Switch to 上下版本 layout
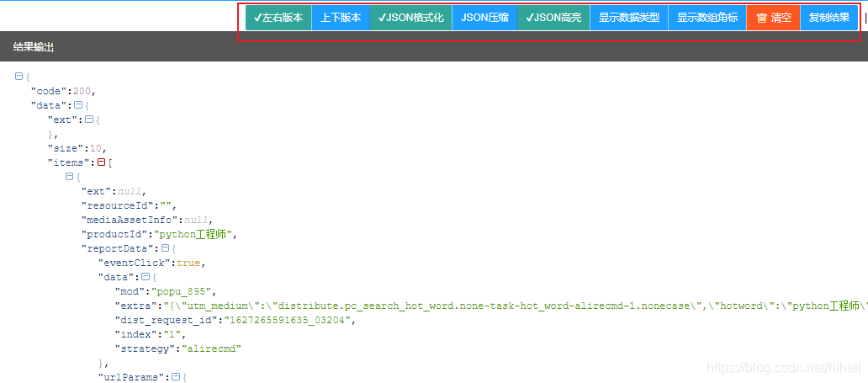Screen dimensions: 868x383 point(341,17)
